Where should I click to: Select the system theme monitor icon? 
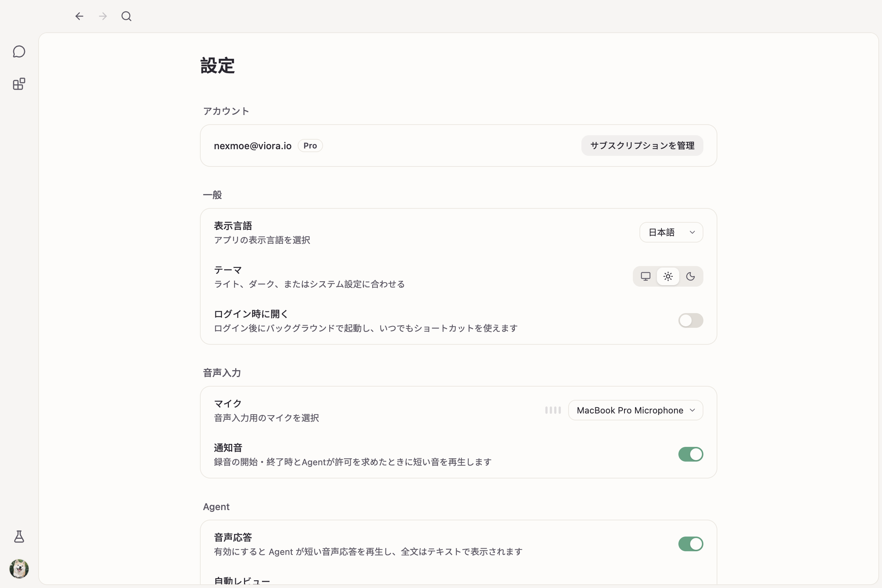645,276
